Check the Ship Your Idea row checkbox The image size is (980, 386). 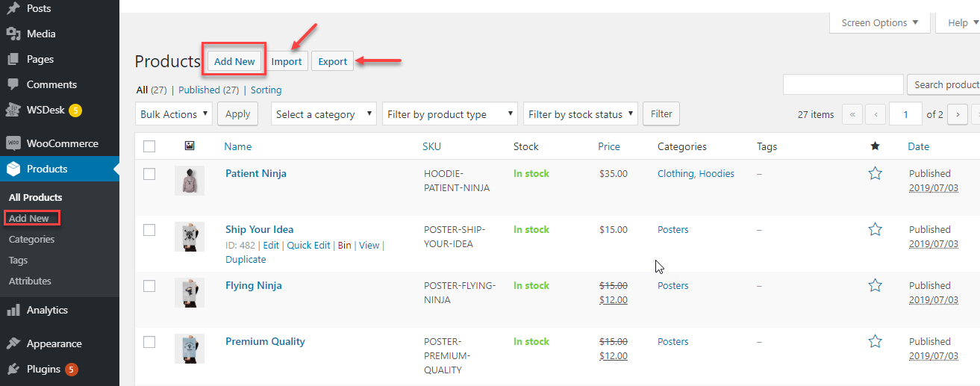(149, 230)
